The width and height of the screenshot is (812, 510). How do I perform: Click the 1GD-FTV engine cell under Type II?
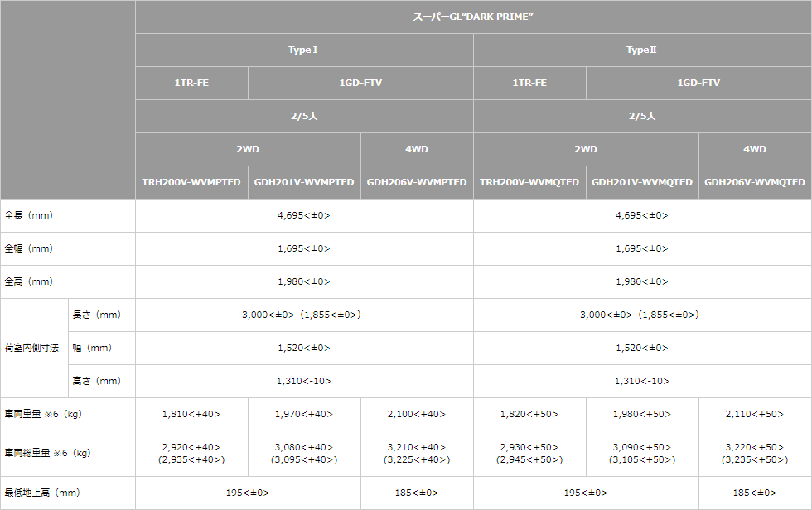[698, 84]
